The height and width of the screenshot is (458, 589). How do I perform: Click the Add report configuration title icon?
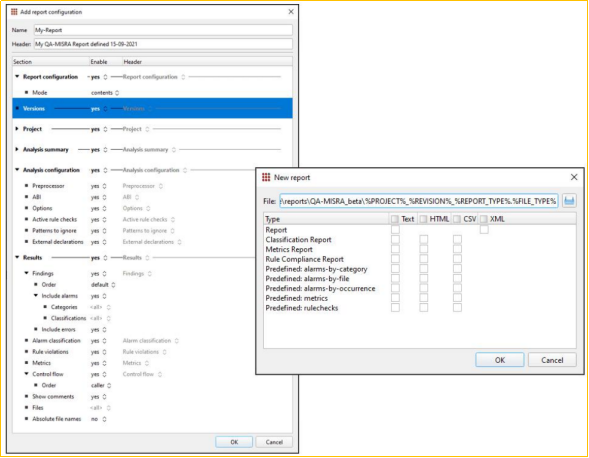tap(14, 12)
